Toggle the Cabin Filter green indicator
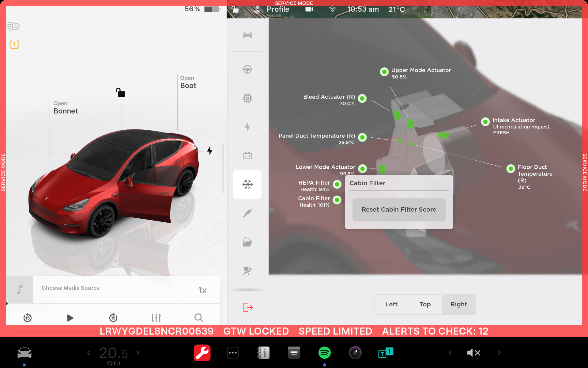 point(337,200)
